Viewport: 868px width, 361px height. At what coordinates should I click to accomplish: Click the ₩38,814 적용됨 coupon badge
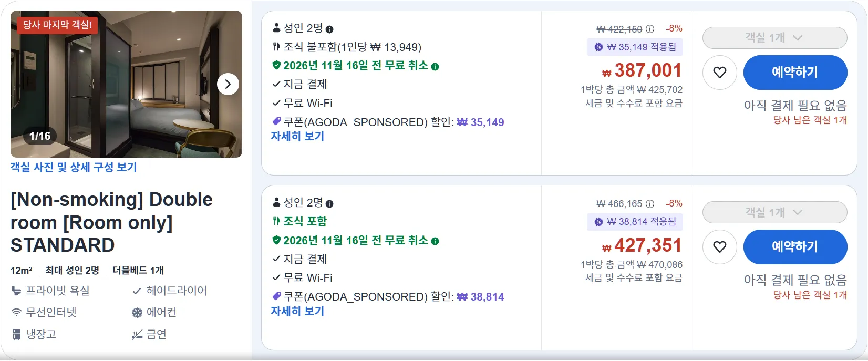635,222
